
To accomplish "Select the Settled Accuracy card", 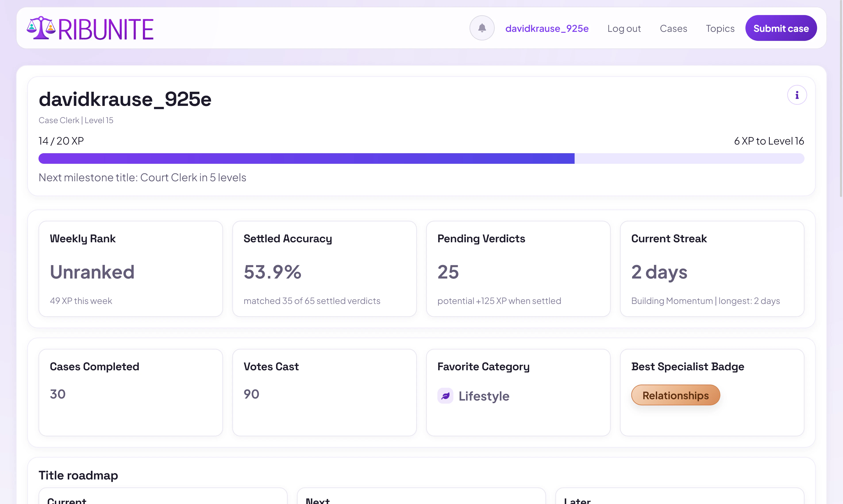I will (x=324, y=269).
